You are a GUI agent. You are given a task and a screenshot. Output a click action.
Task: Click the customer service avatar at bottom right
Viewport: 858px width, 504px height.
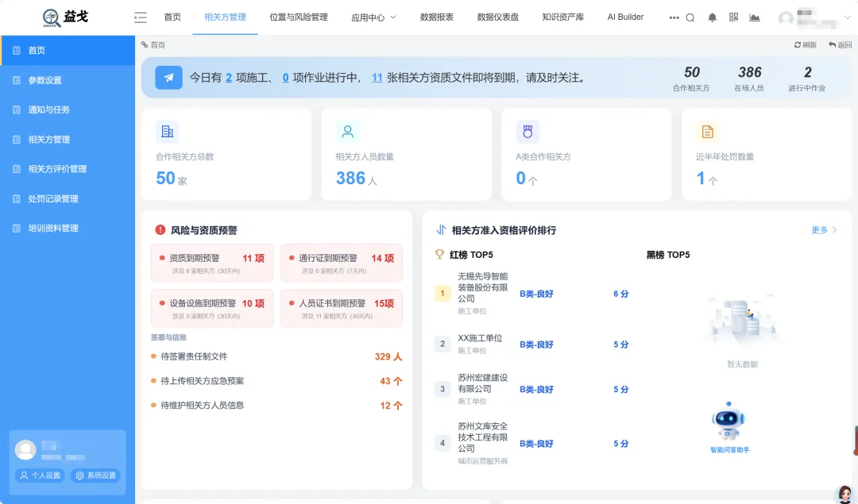846,494
